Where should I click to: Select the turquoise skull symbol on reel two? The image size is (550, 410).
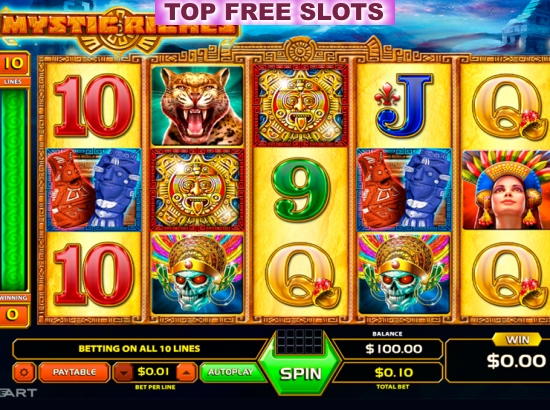197,274
